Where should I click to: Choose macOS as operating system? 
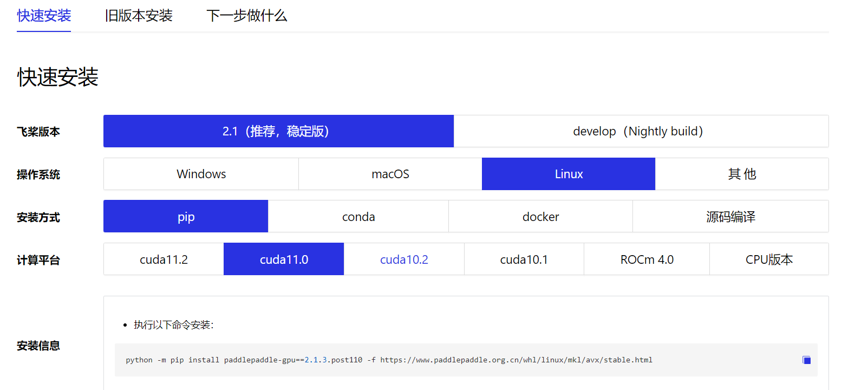[390, 174]
